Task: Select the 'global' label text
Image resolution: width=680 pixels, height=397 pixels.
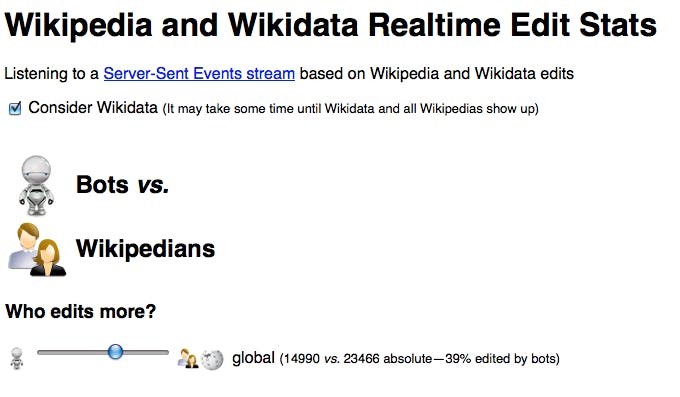Action: (x=253, y=358)
